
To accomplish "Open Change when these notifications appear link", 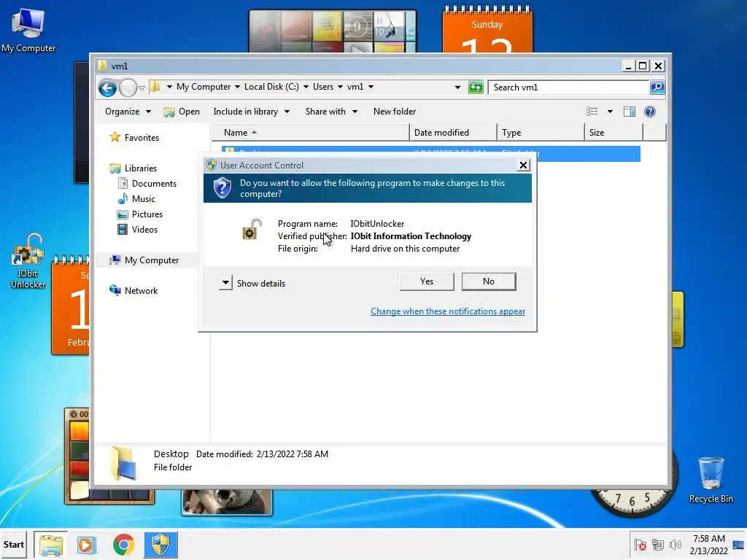I will tap(448, 311).
